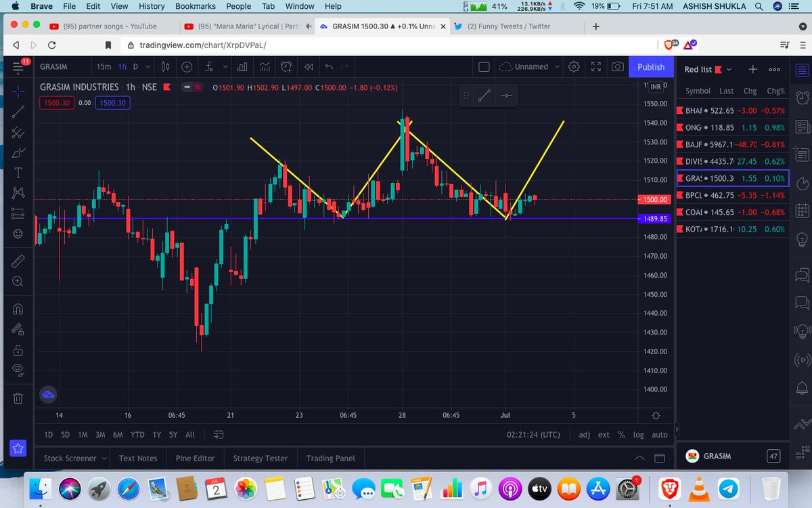Expand the time interval dropdown arrow

point(149,66)
